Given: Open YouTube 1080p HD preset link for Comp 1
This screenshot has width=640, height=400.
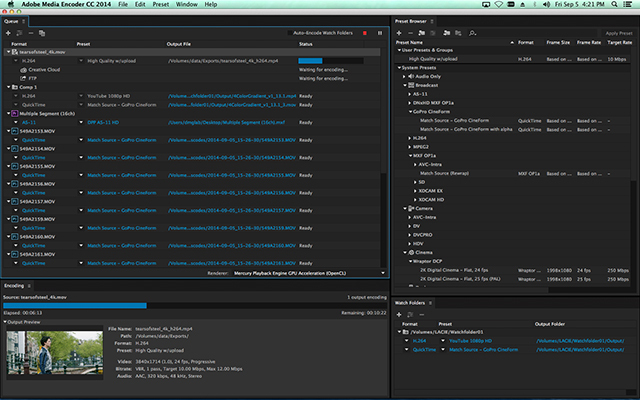Looking at the screenshot, I should click(109, 96).
